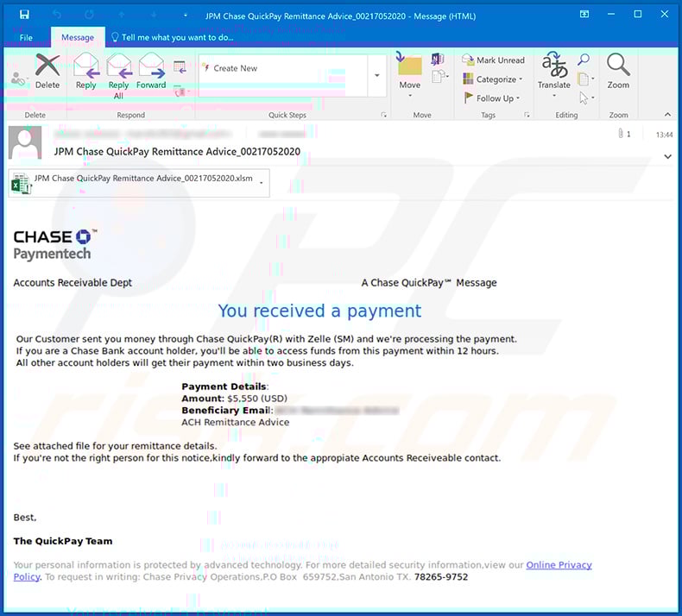This screenshot has height=616, width=682.
Task: Click the Excel attachment file icon
Action: [21, 183]
